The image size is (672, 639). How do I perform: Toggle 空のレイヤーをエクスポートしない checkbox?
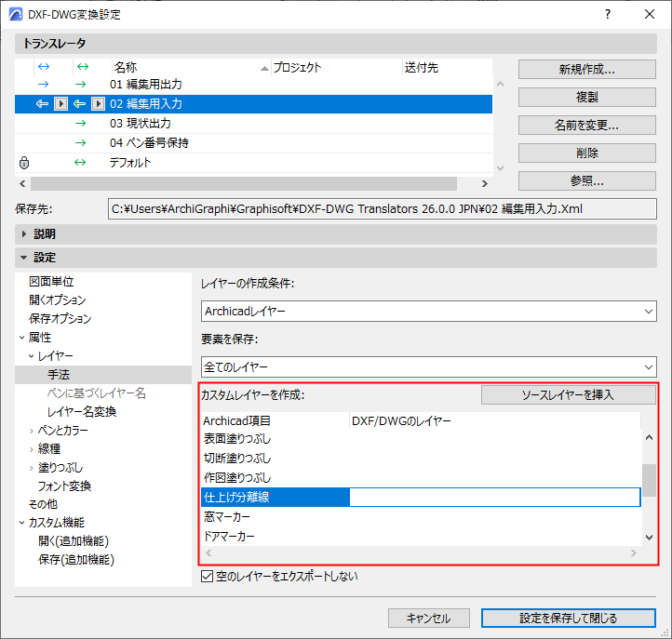208,577
